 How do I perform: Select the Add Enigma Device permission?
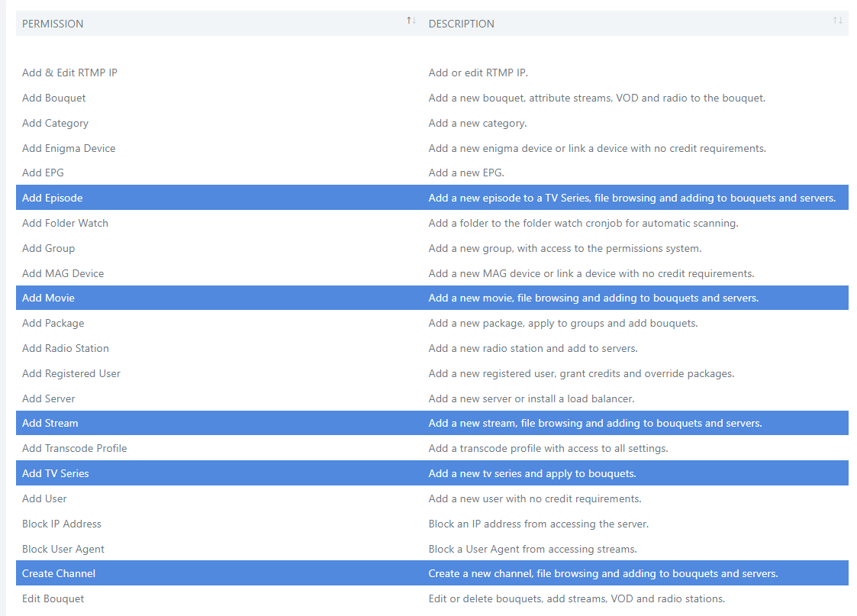[x=433, y=148]
